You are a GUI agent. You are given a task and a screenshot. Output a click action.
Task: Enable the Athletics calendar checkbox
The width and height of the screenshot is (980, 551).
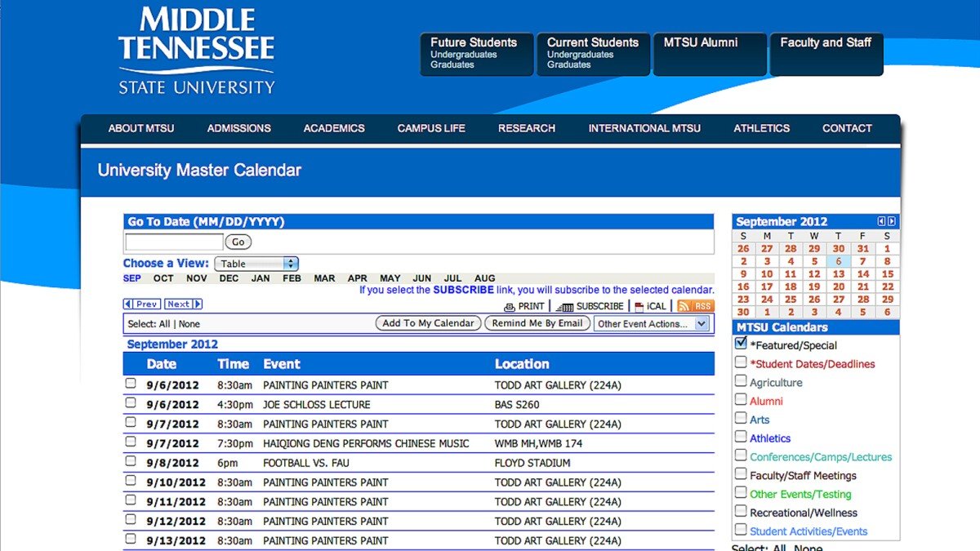[x=741, y=437]
